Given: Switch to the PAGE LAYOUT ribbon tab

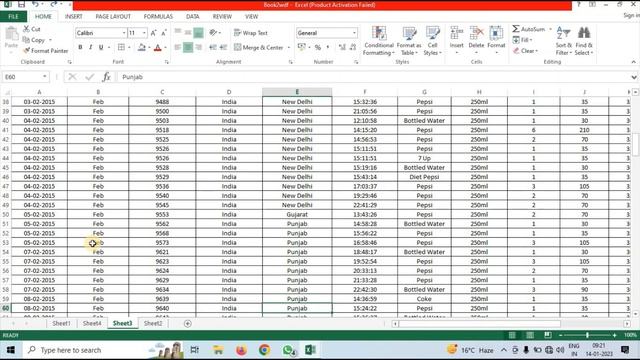Looking at the screenshot, I should click(x=113, y=16).
